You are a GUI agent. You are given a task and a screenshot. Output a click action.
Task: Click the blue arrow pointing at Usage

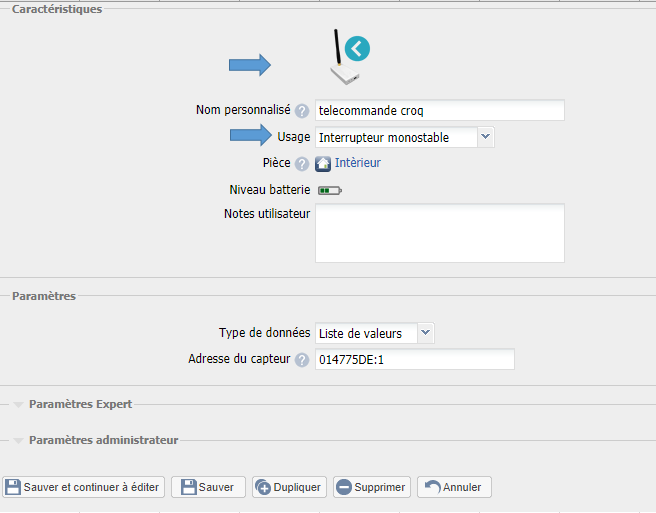(x=251, y=137)
